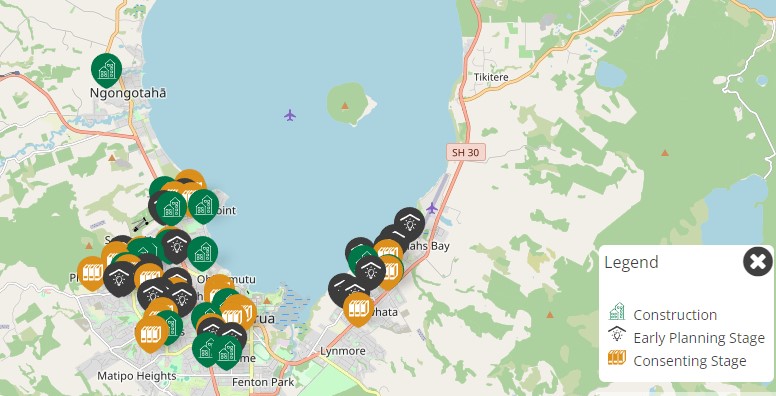Click the 'Construction' legend text
Image resolution: width=776 pixels, height=396 pixels.
click(675, 315)
